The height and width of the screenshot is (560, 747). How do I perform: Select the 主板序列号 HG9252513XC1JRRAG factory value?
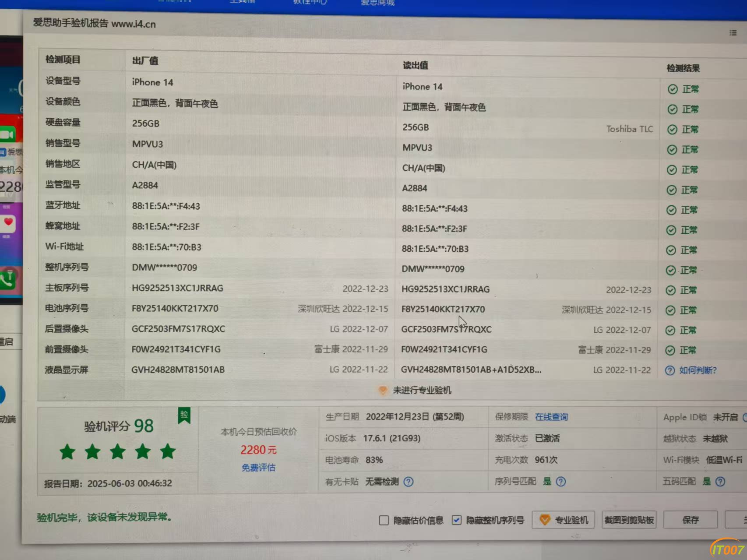coord(178,288)
